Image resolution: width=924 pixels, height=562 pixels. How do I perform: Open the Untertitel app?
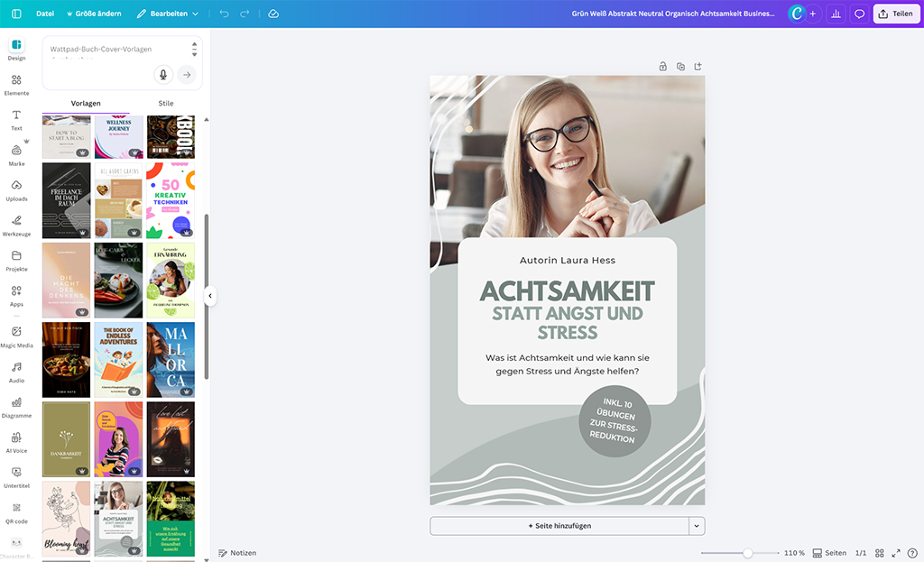pos(16,478)
